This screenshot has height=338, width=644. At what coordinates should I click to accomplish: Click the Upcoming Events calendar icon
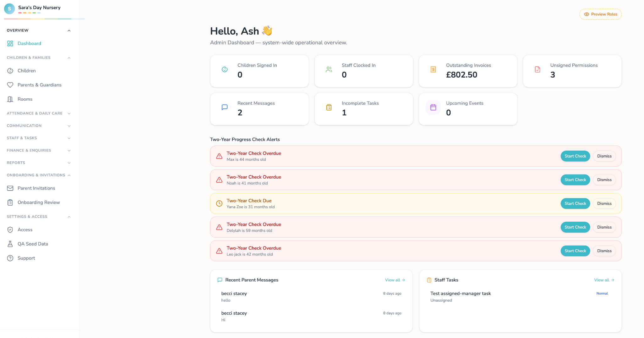click(x=433, y=108)
